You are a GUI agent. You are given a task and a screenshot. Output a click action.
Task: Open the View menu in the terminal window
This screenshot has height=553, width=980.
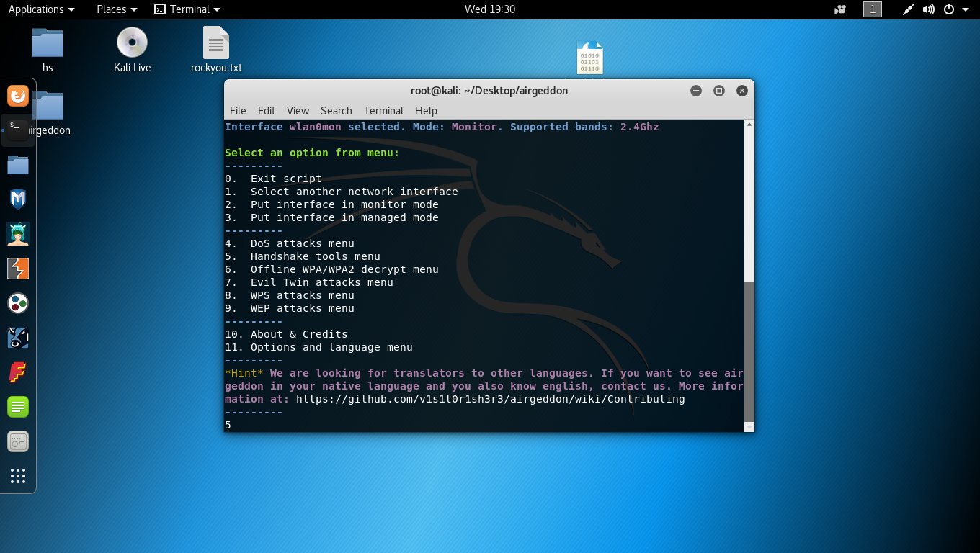click(298, 110)
